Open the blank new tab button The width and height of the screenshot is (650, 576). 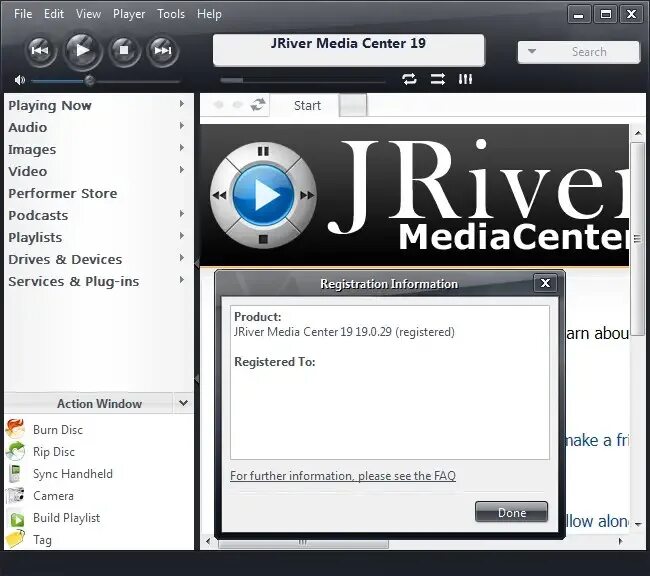pyautogui.click(x=353, y=105)
